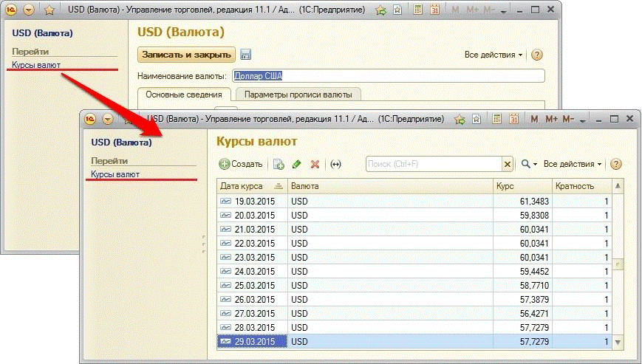Click the rate value 59,4452

(x=534, y=271)
